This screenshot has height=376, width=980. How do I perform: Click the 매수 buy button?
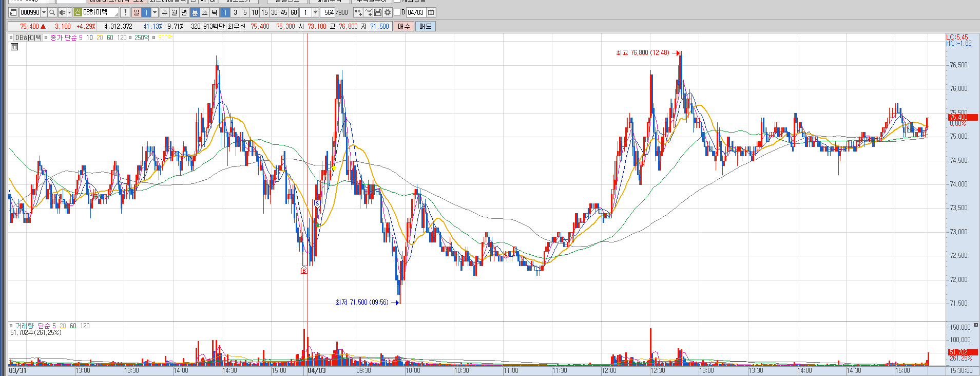pyautogui.click(x=404, y=26)
